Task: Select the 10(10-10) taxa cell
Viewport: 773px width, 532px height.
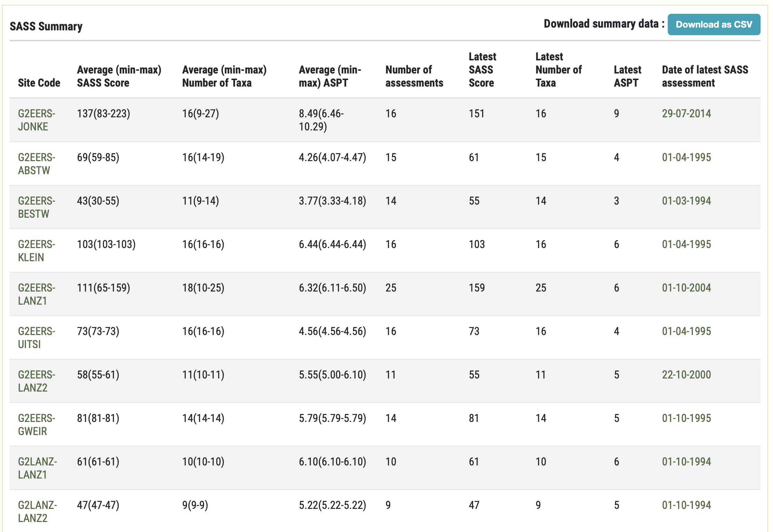Action: pyautogui.click(x=203, y=462)
